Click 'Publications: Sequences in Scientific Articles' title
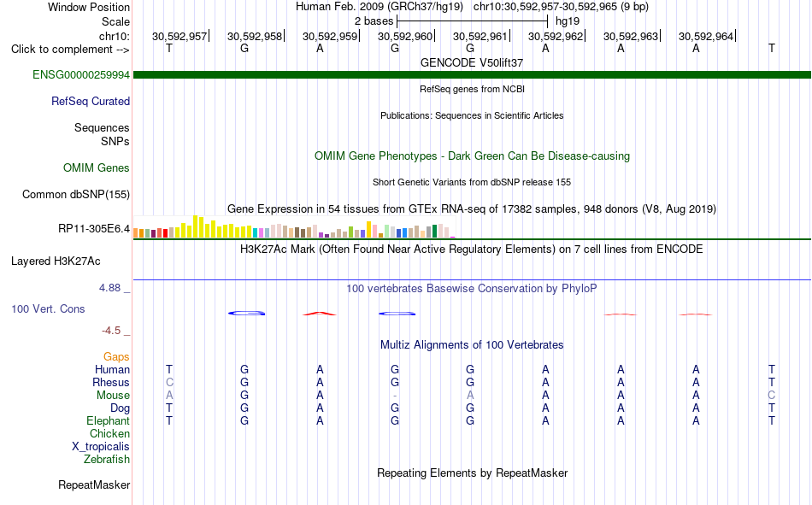812x505 pixels. [472, 115]
